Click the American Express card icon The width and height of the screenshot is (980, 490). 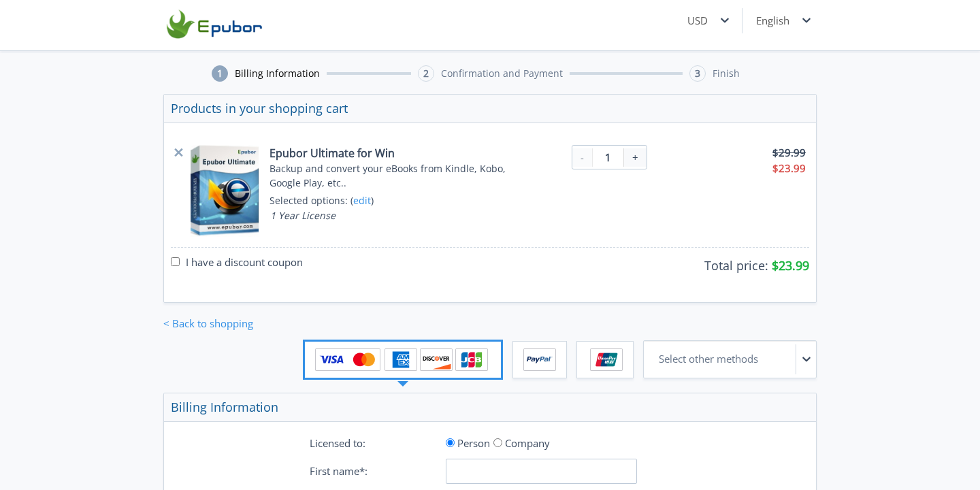point(401,359)
